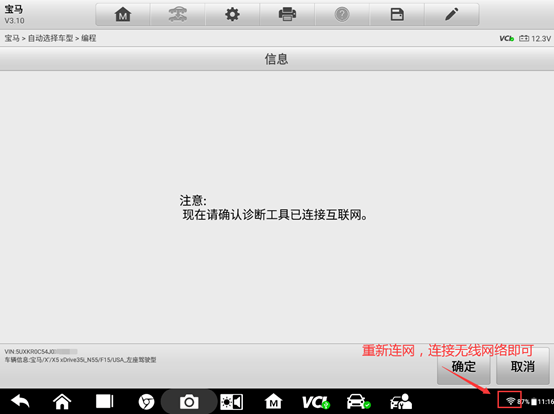The height and width of the screenshot is (414, 554).
Task: Click the 信息 header title
Action: pyautogui.click(x=277, y=59)
